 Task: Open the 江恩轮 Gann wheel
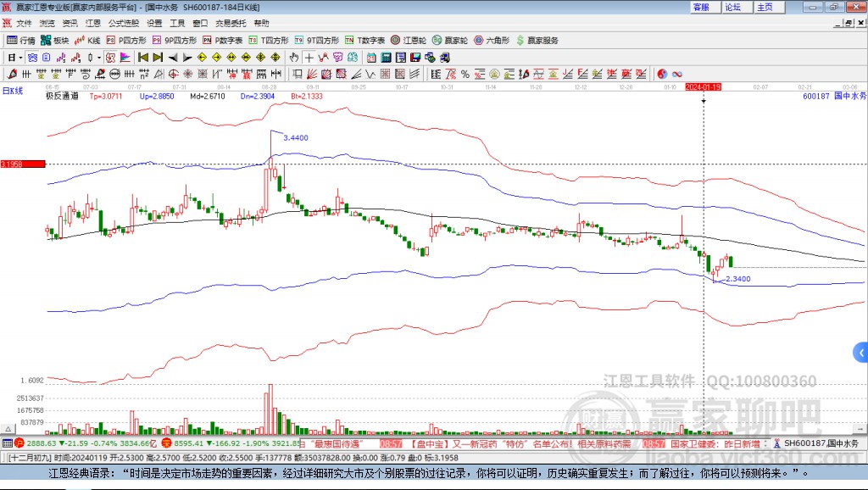409,40
